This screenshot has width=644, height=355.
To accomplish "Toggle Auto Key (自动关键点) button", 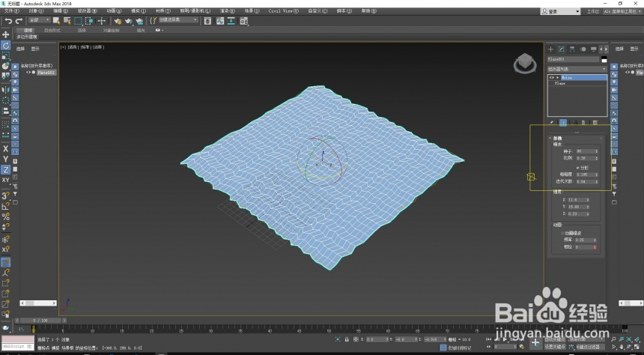I will pos(555,339).
